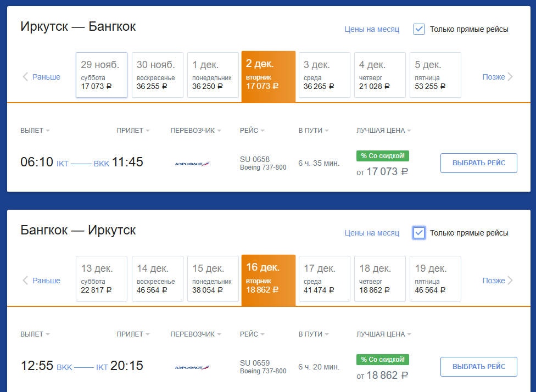Sort return flights by 'Перевозчик' column

coord(196,334)
